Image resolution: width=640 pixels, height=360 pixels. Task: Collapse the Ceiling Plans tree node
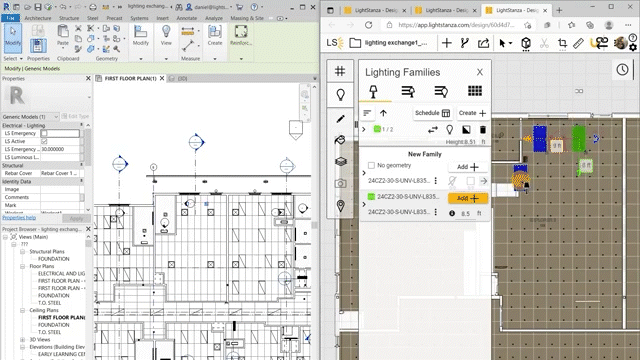click(22, 311)
